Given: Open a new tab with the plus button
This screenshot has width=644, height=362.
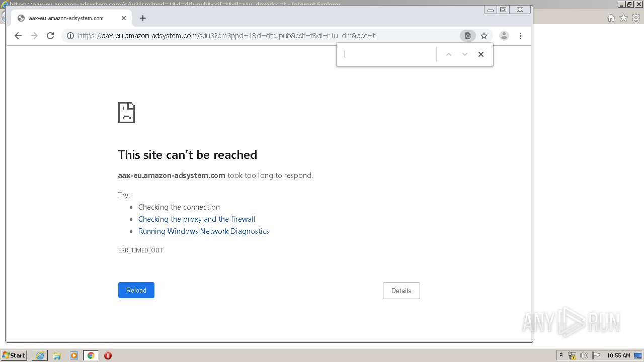Looking at the screenshot, I should click(143, 18).
